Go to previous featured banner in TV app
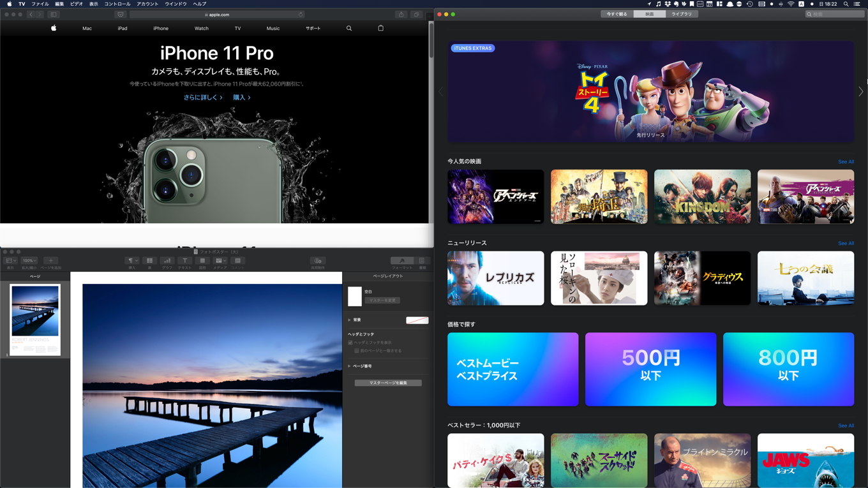868x488 pixels. point(440,92)
